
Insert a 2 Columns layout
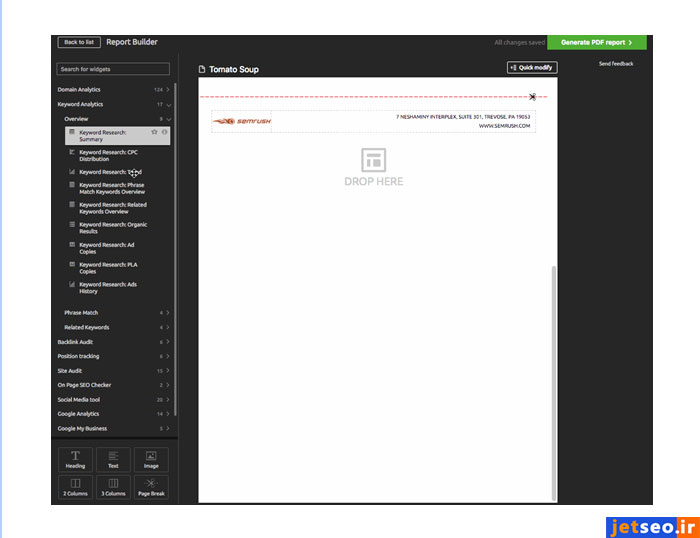point(75,487)
